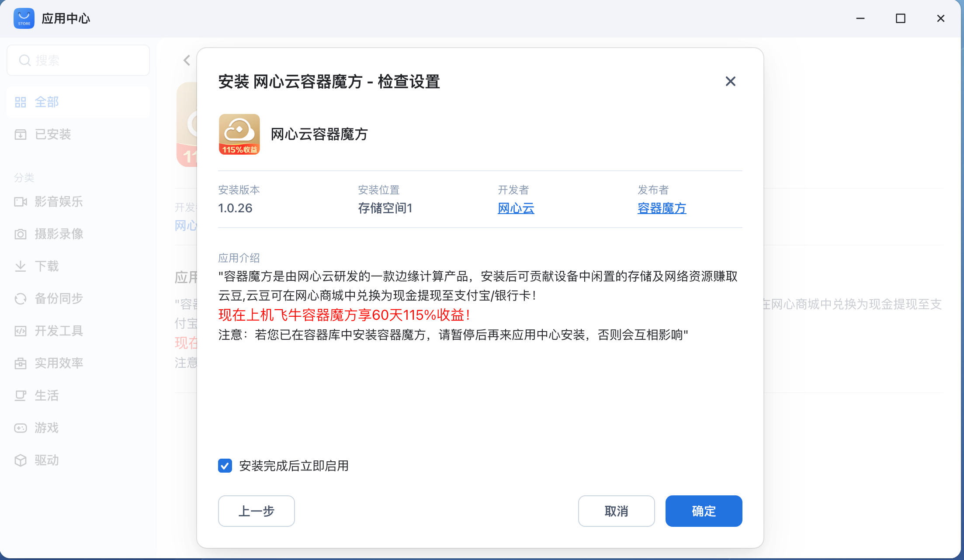Click version value 1.0.26
This screenshot has width=964, height=560.
(236, 208)
